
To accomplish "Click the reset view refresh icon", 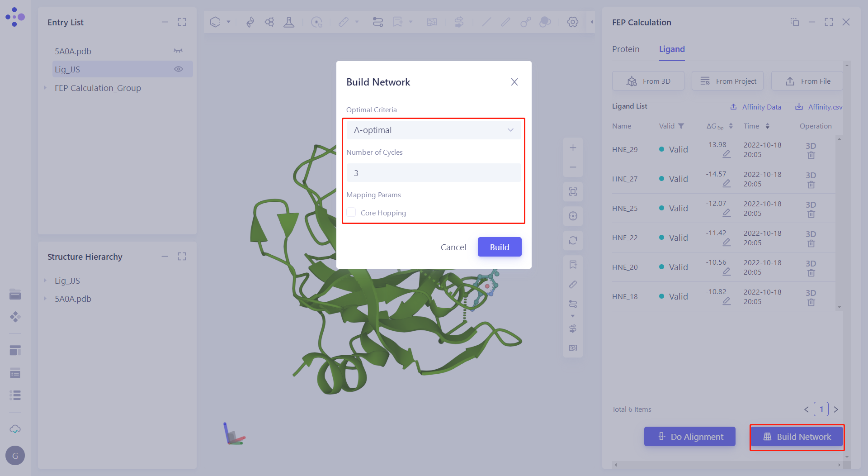I will pyautogui.click(x=573, y=240).
